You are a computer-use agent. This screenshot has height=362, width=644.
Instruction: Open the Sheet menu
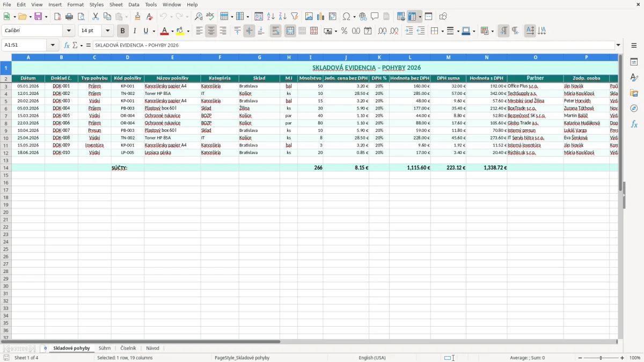pyautogui.click(x=116, y=4)
